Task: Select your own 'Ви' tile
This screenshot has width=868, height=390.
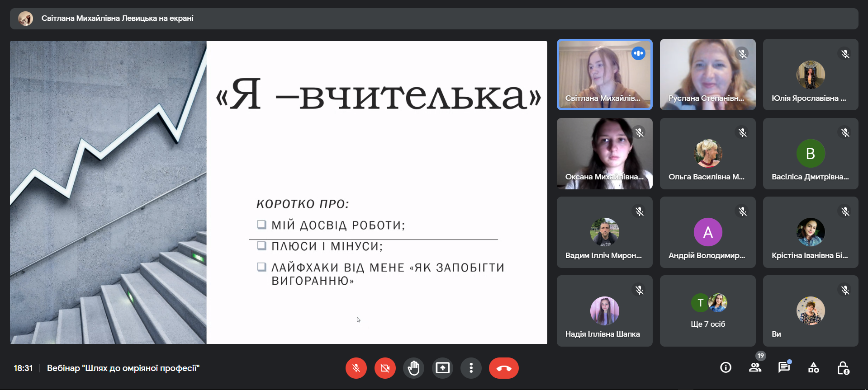Action: click(x=811, y=311)
